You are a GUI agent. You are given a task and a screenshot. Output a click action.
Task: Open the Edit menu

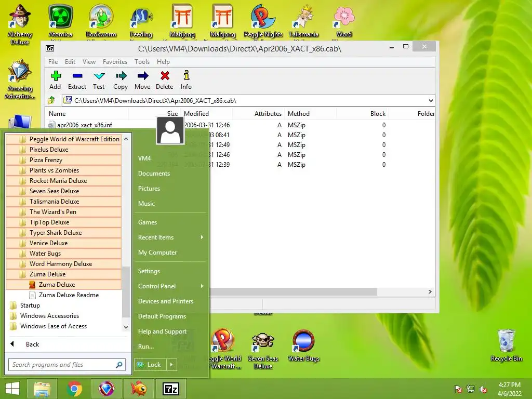point(70,62)
